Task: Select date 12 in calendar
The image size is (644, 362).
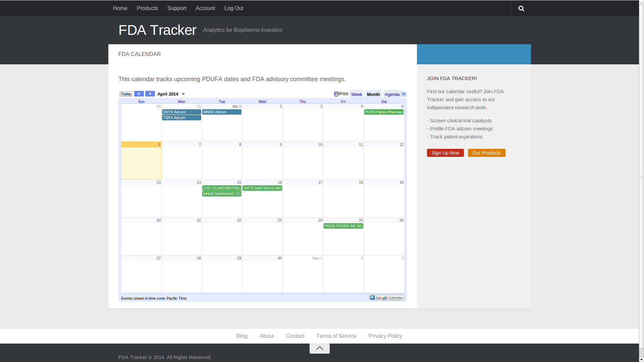Action: point(401,144)
